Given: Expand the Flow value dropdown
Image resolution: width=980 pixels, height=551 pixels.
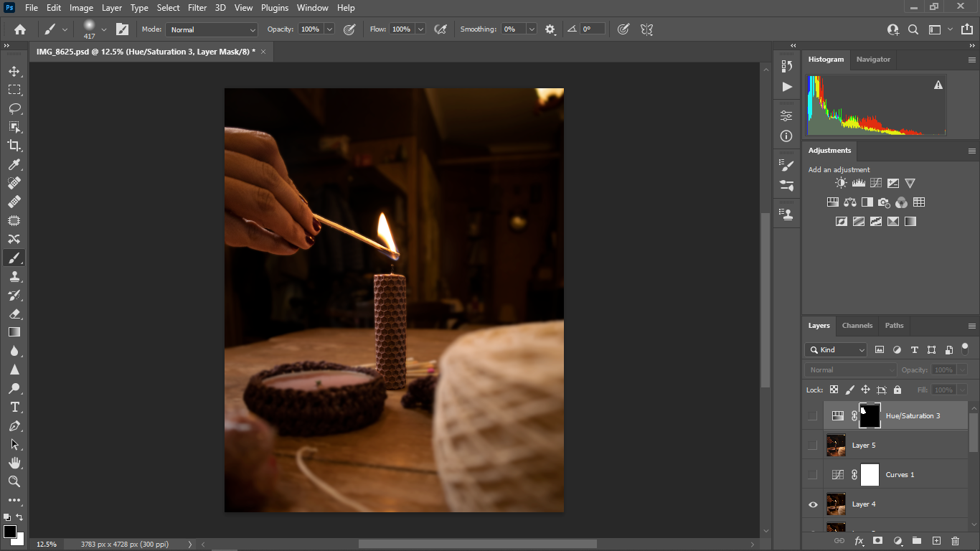Looking at the screenshot, I should tap(420, 29).
